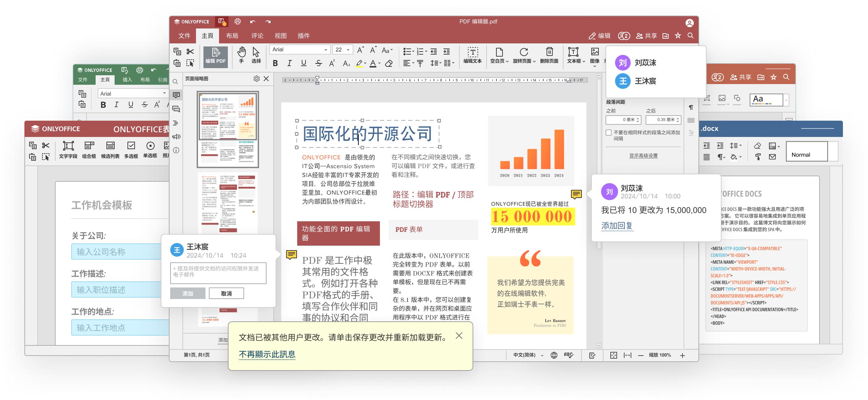This screenshot has height=400, width=868.
Task: Click 共享 share button in PDF editor
Action: tap(647, 36)
